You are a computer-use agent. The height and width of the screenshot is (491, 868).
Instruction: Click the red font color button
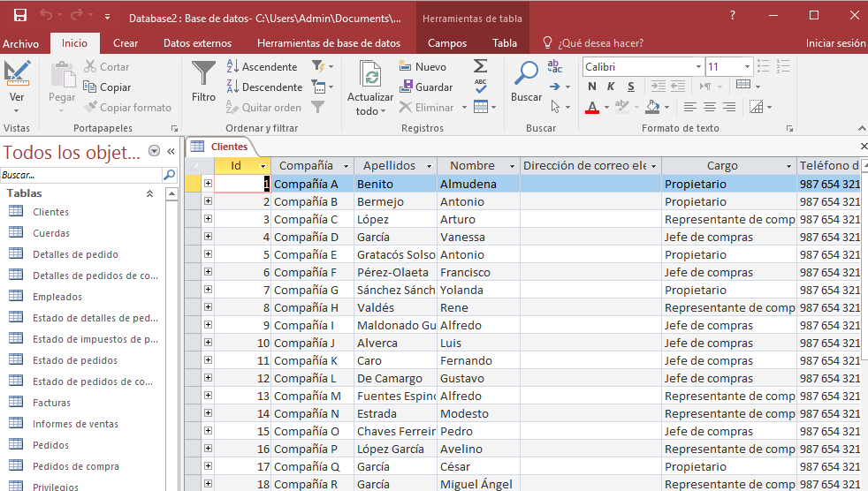tap(591, 107)
